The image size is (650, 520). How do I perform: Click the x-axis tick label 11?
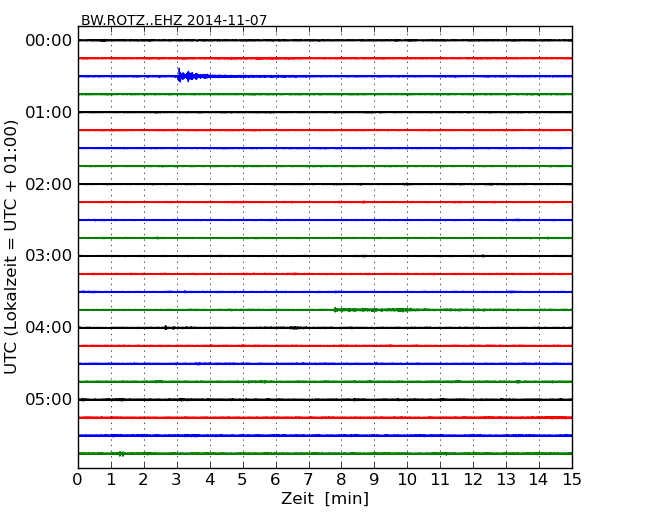point(440,480)
